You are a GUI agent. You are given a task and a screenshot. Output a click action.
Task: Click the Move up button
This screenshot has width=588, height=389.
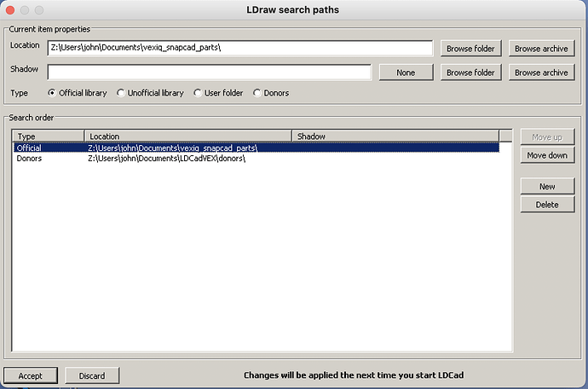tap(547, 137)
